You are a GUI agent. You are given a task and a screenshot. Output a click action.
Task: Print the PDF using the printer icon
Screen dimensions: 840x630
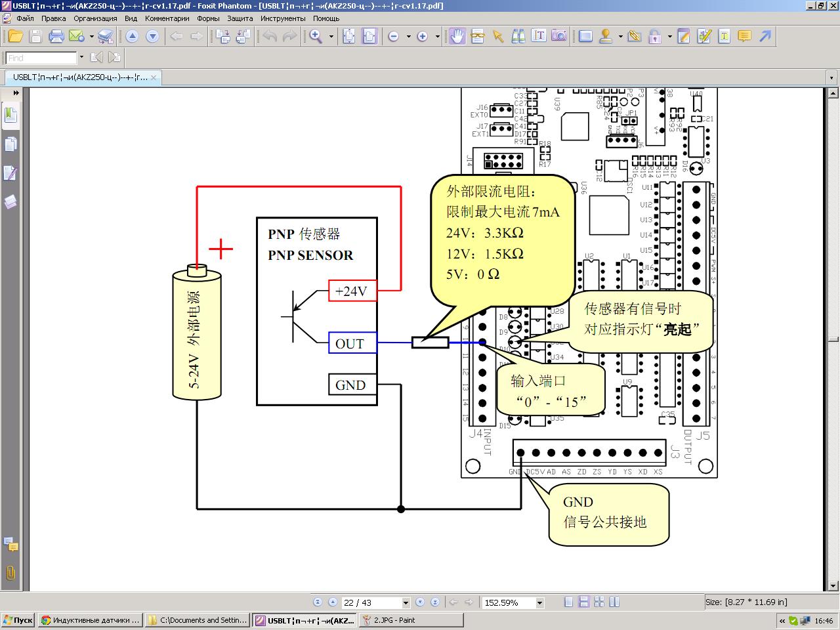pyautogui.click(x=56, y=36)
